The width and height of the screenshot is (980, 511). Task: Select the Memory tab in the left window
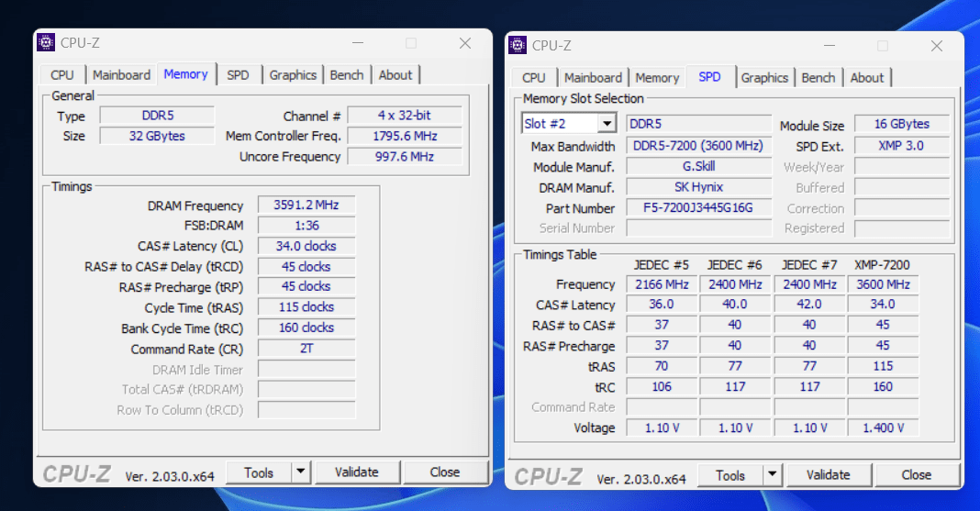click(185, 73)
